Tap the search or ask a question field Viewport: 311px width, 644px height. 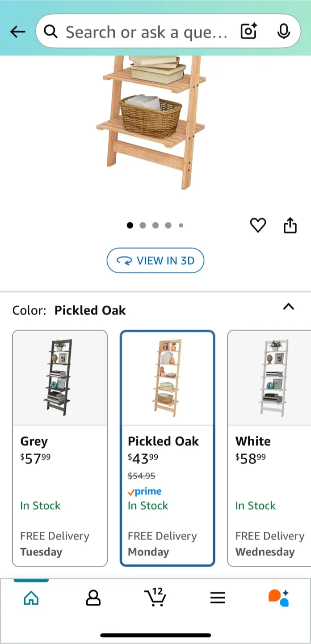coord(134,31)
